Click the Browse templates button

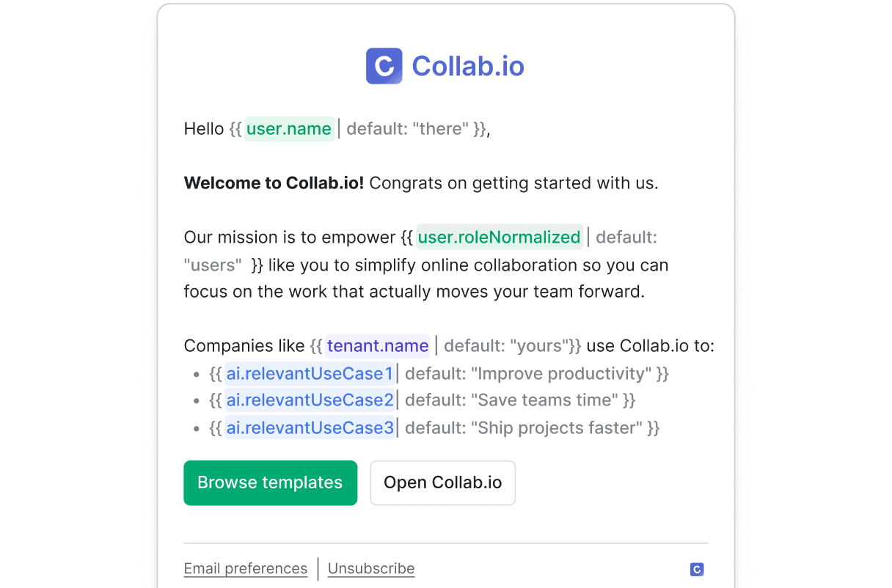[270, 482]
